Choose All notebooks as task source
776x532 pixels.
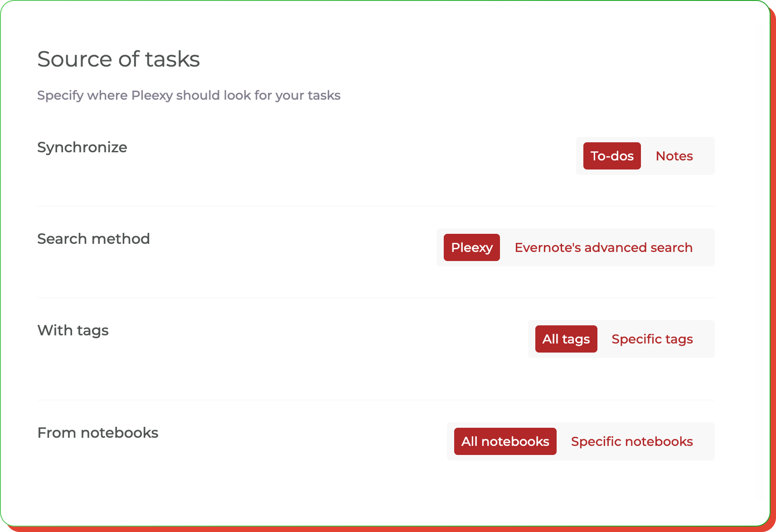[505, 441]
